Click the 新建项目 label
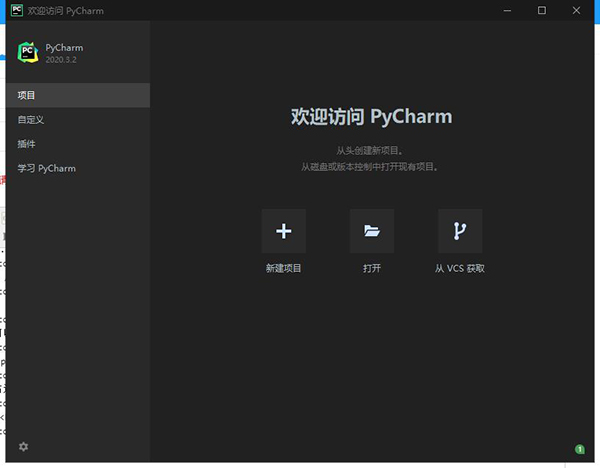Screen dimensions: 600x468 [284, 268]
